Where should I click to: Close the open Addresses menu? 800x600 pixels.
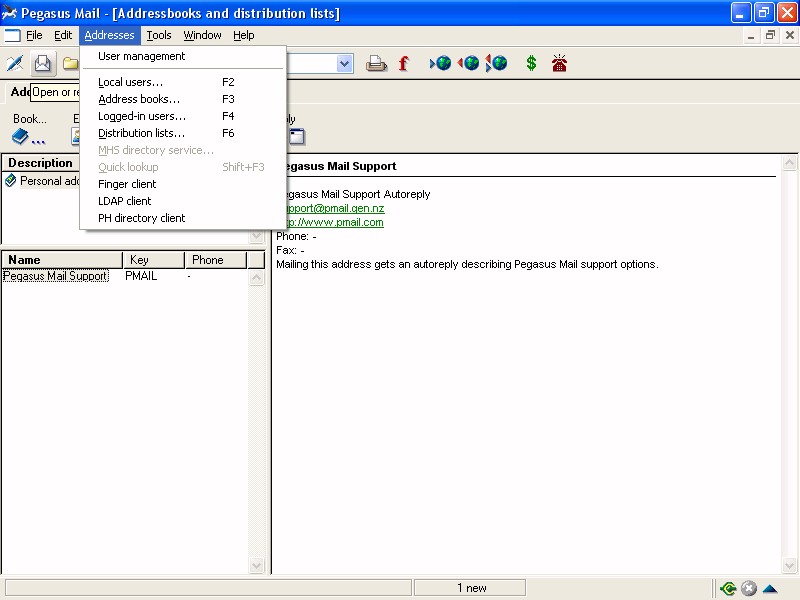point(109,35)
